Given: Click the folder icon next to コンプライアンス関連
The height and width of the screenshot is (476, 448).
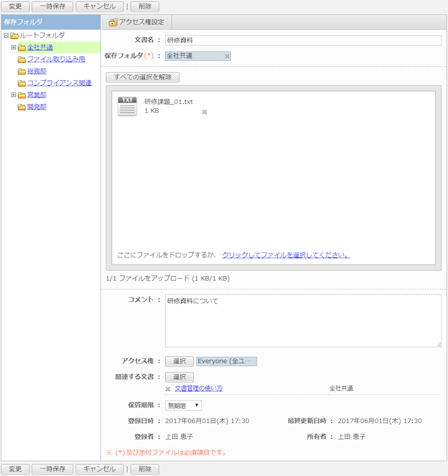Looking at the screenshot, I should click(x=22, y=83).
